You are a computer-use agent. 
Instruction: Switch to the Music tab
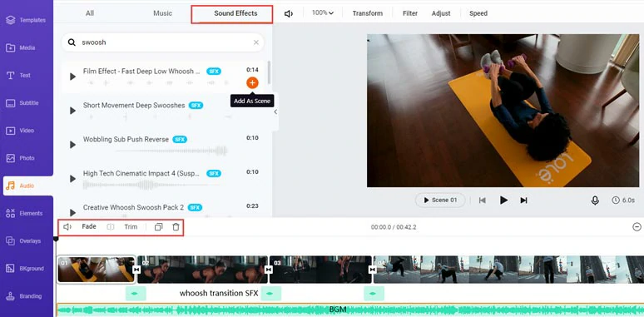click(x=162, y=13)
